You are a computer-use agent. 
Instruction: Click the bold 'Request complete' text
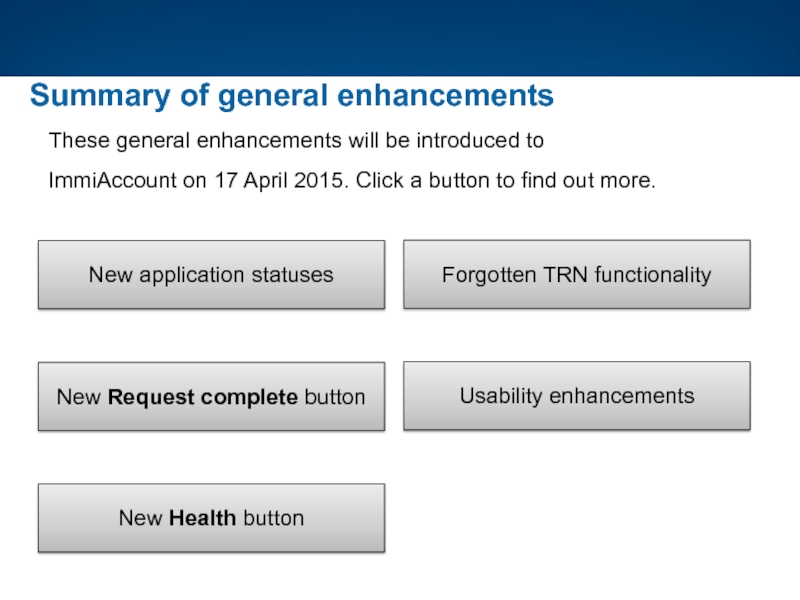coord(202,397)
